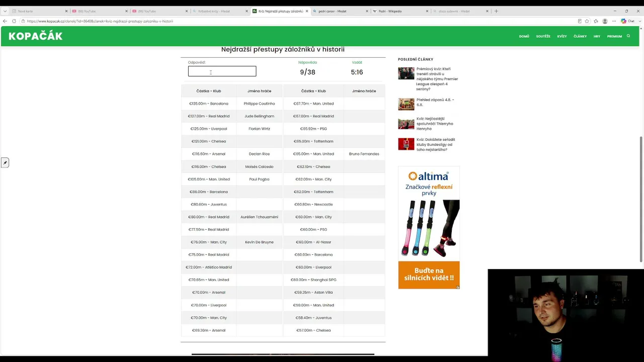Open browser settings three-dots menu

(613, 21)
